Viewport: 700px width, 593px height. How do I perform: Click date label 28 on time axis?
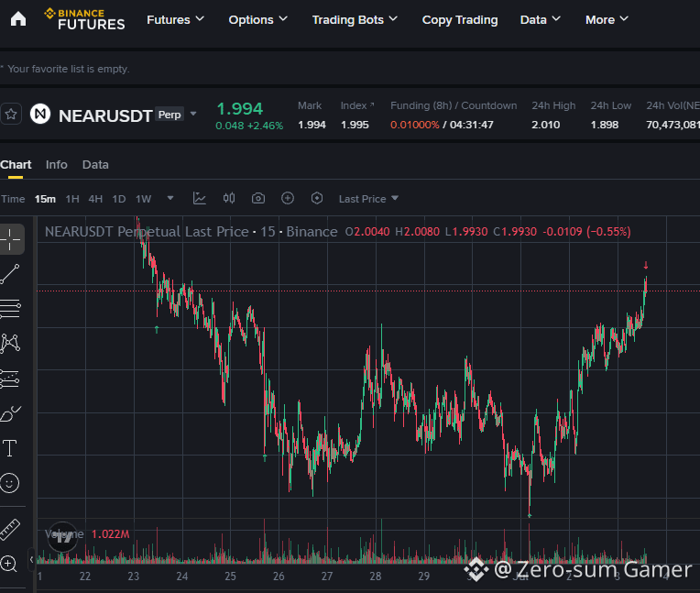pos(376,577)
